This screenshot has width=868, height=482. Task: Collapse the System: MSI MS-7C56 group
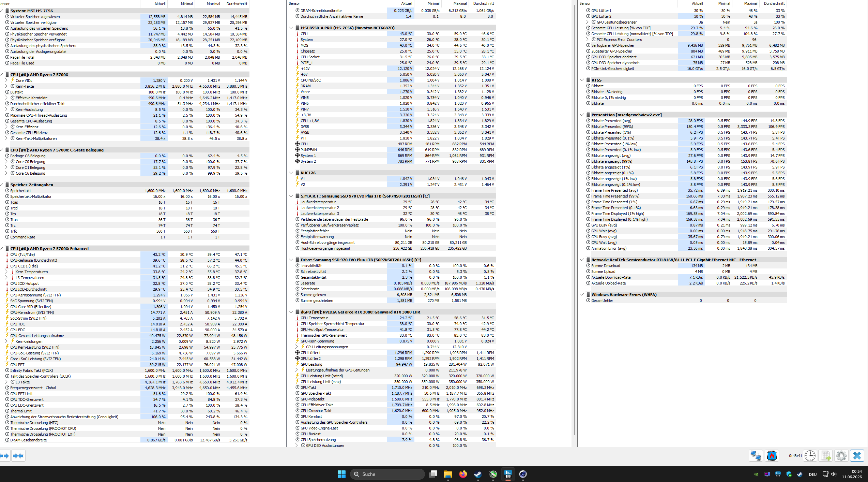(2, 11)
